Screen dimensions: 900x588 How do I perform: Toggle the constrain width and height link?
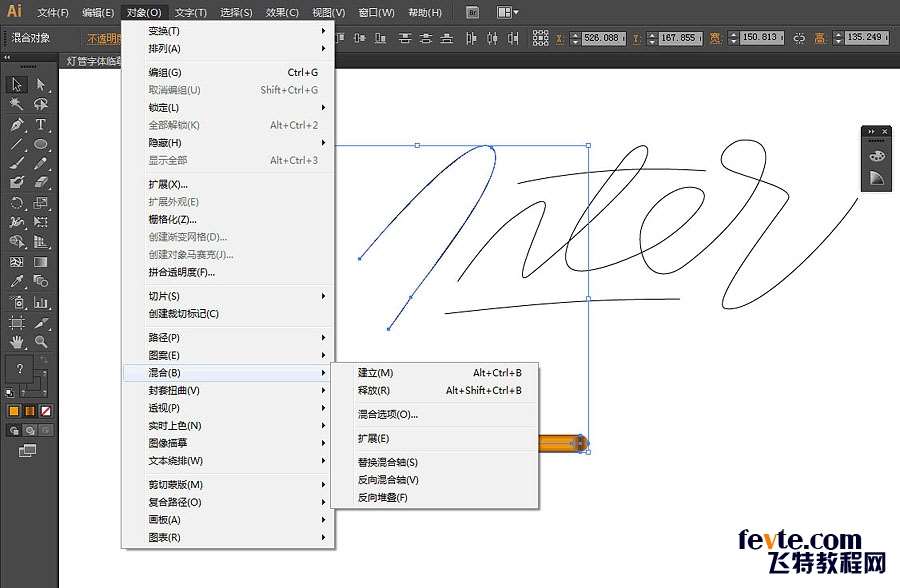coord(798,38)
